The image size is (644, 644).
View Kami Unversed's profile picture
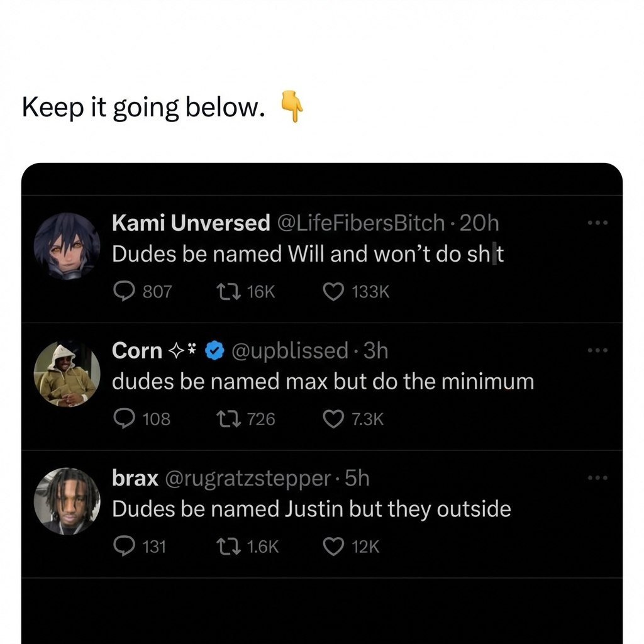67,246
